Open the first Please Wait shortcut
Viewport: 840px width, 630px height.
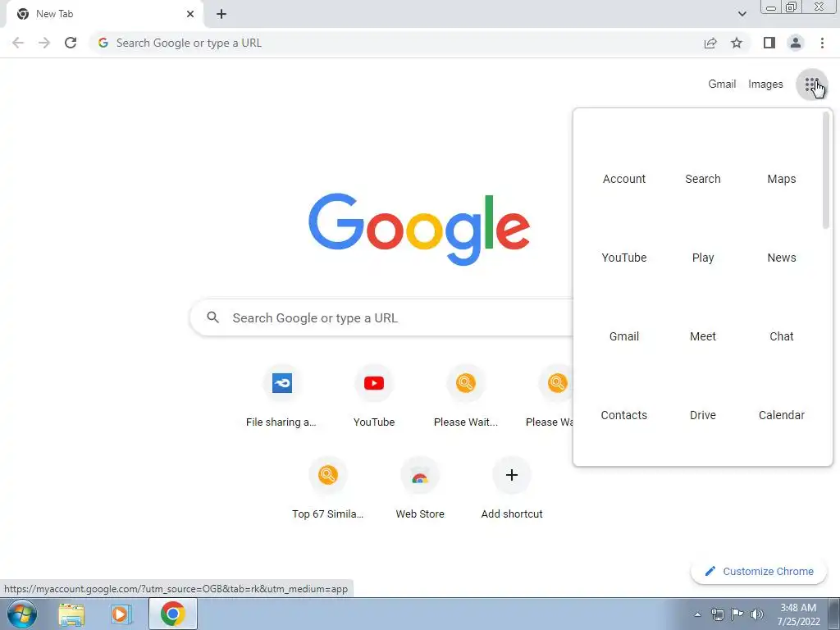pyautogui.click(x=466, y=395)
